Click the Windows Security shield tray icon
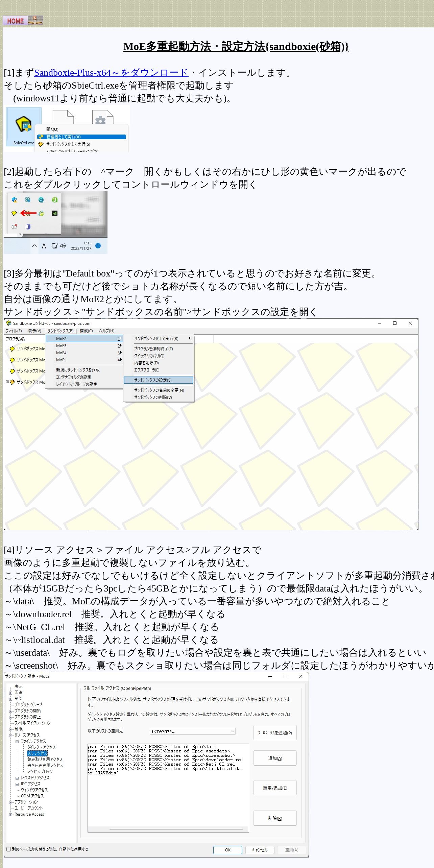Image resolution: width=434 pixels, height=868 pixels. [14, 200]
